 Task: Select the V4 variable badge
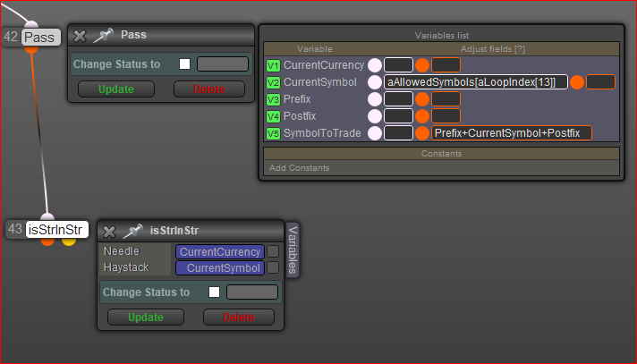click(x=274, y=116)
